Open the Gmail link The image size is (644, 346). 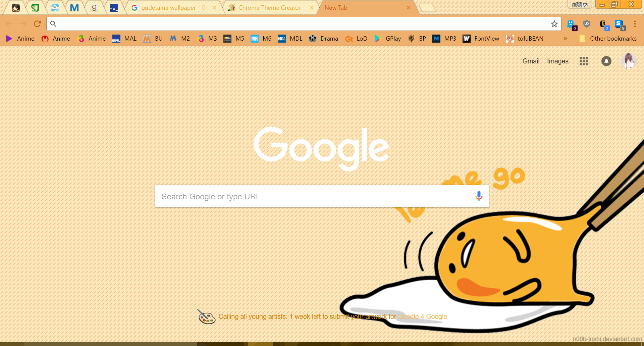[x=531, y=61]
